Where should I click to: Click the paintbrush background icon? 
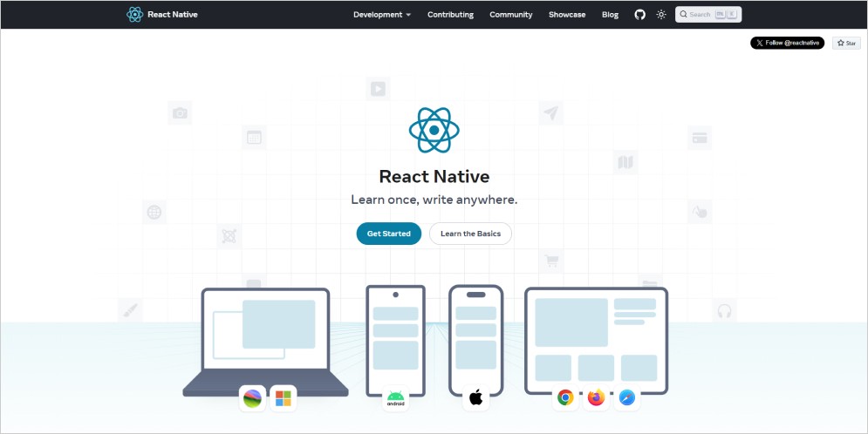(130, 310)
